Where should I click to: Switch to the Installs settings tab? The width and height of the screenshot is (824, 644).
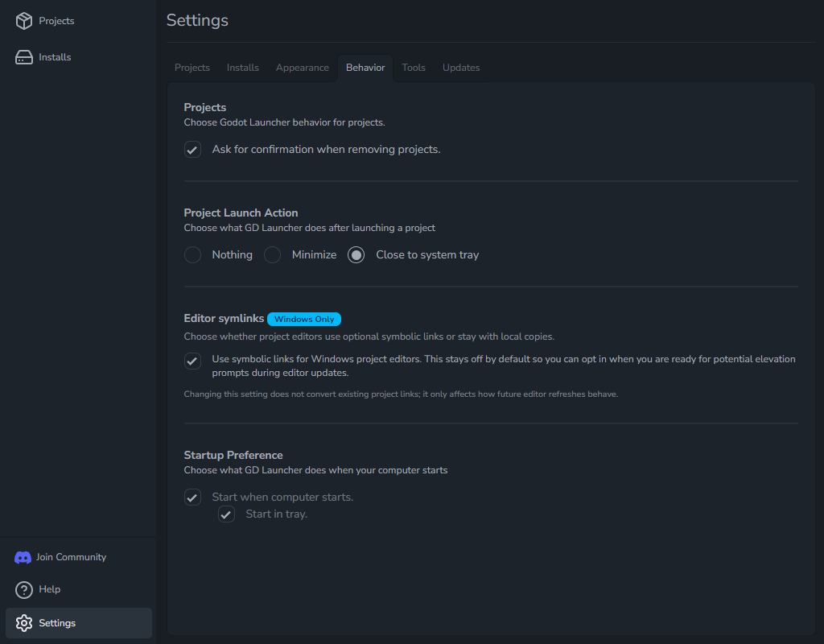coord(243,68)
